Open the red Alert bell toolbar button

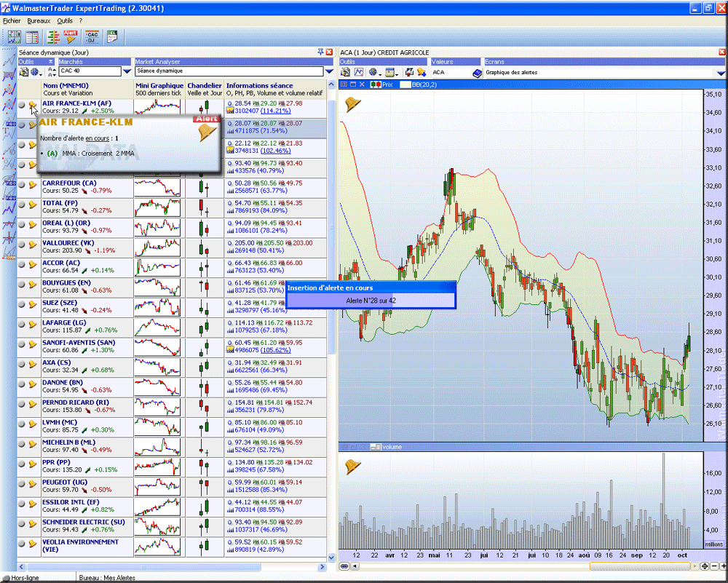coord(71,37)
